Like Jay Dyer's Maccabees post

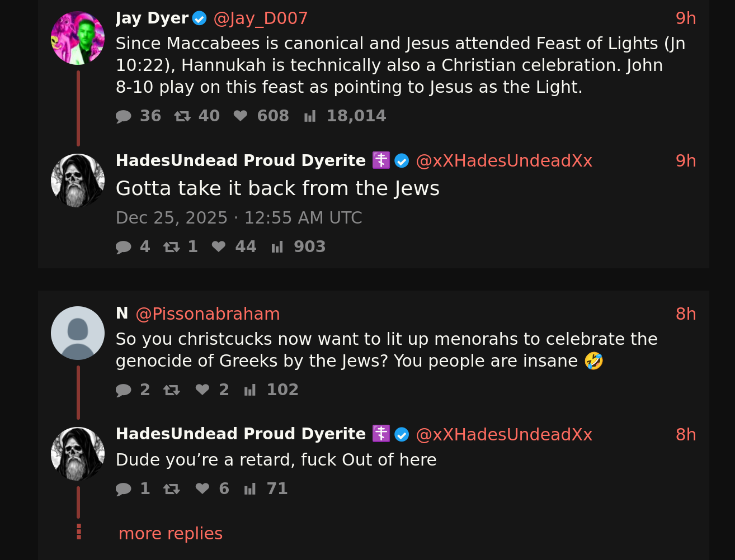(241, 116)
